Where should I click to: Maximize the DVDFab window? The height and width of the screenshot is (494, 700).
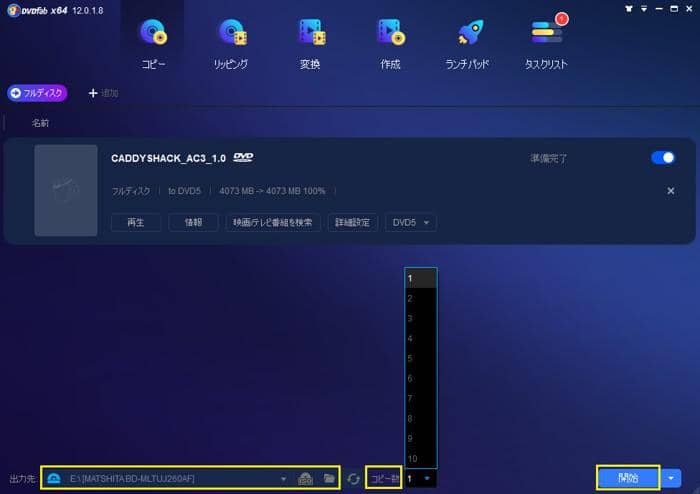pos(674,8)
